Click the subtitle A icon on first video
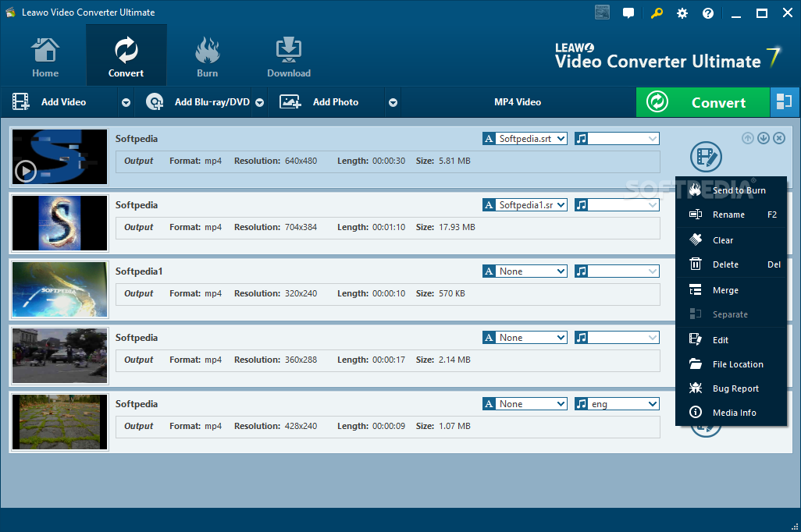801x532 pixels. click(489, 138)
